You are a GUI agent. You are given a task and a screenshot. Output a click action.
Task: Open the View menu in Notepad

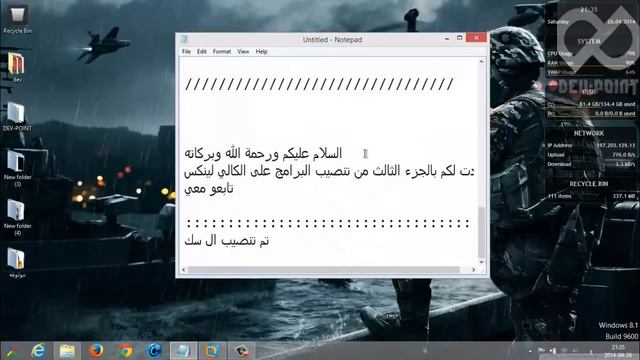[243, 51]
